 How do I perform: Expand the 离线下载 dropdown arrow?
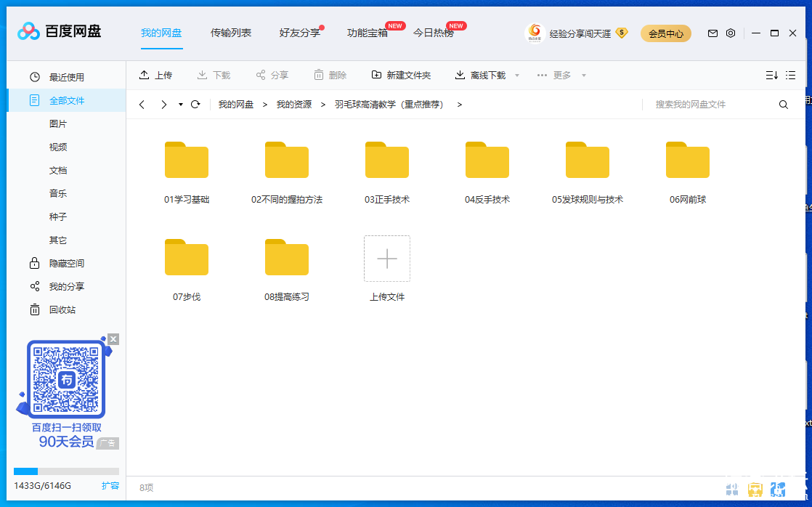[x=517, y=76]
